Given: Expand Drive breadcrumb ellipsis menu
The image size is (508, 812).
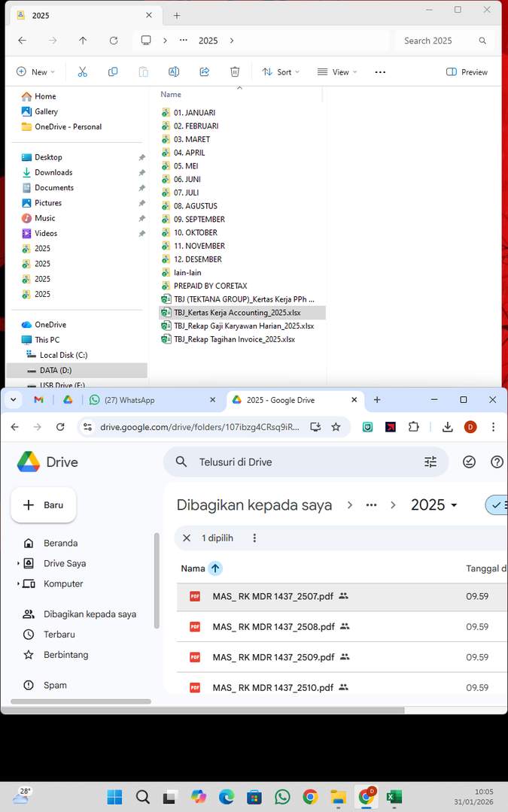Looking at the screenshot, I should [x=371, y=505].
